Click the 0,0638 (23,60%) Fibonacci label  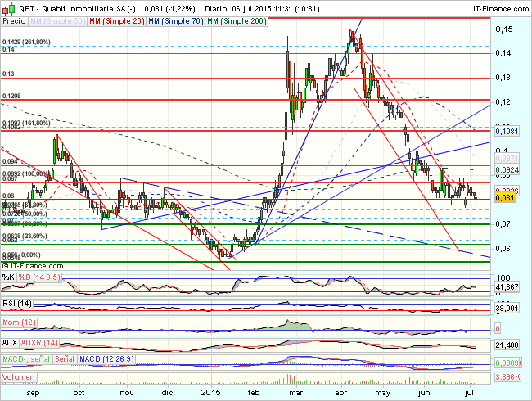(25, 236)
